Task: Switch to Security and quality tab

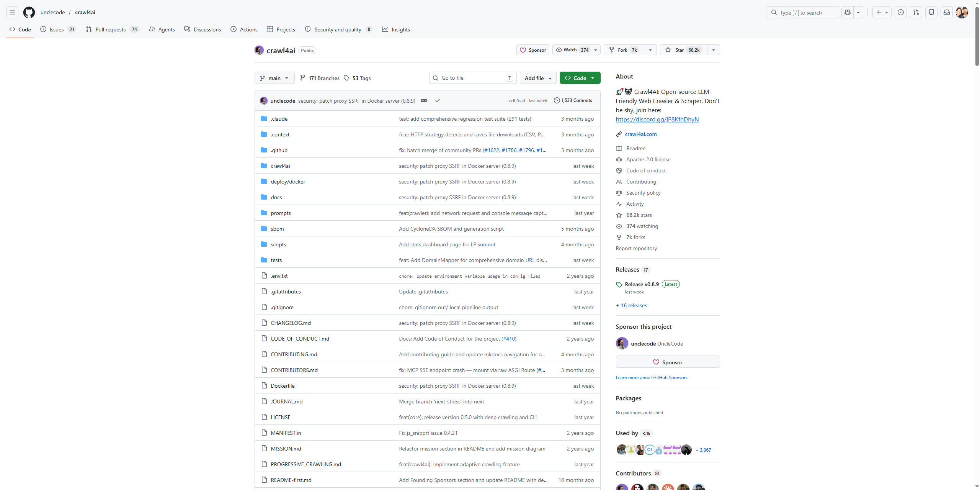Action: 339,29
